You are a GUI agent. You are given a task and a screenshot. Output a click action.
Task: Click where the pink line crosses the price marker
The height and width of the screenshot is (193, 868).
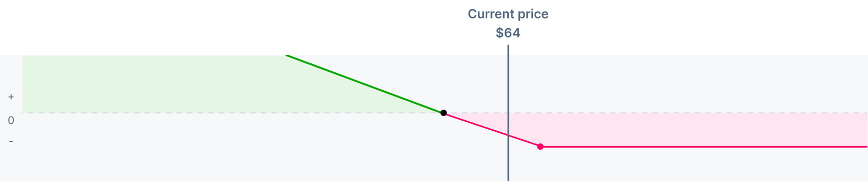508,136
